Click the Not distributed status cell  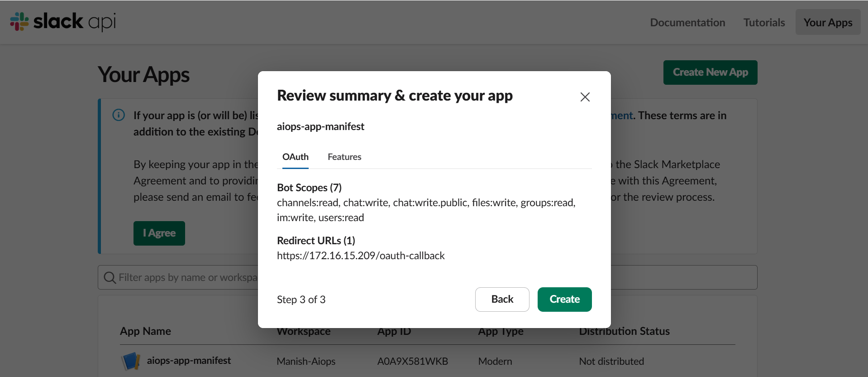[x=611, y=361]
